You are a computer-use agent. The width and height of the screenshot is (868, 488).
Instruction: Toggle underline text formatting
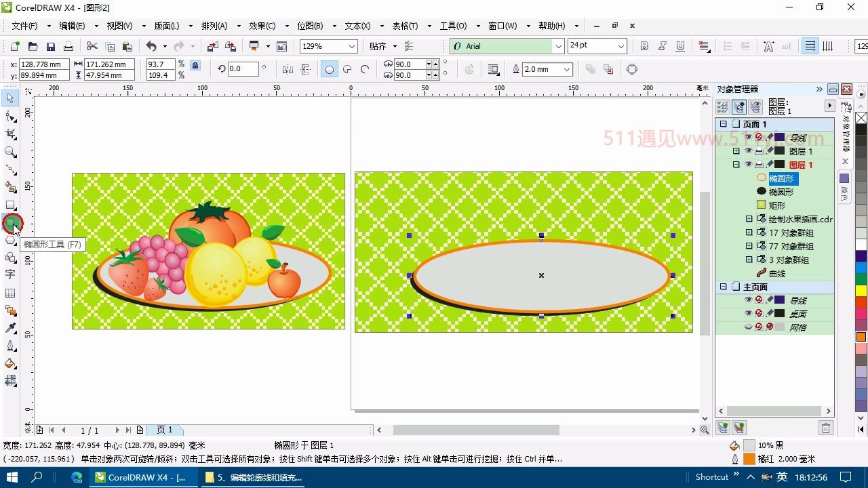680,46
